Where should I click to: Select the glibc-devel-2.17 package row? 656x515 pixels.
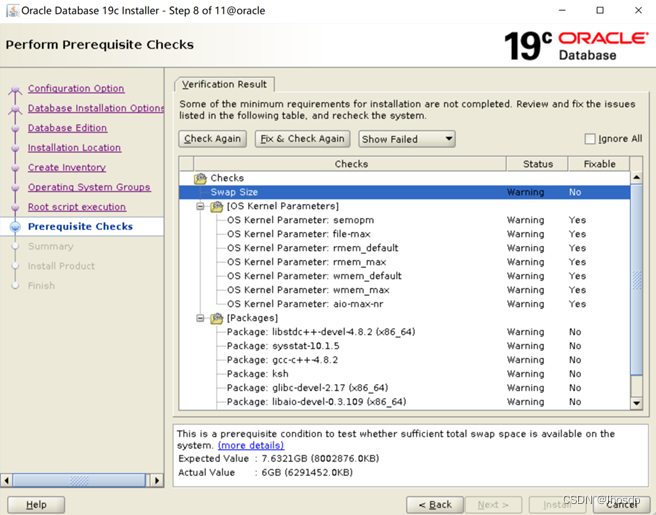point(405,388)
